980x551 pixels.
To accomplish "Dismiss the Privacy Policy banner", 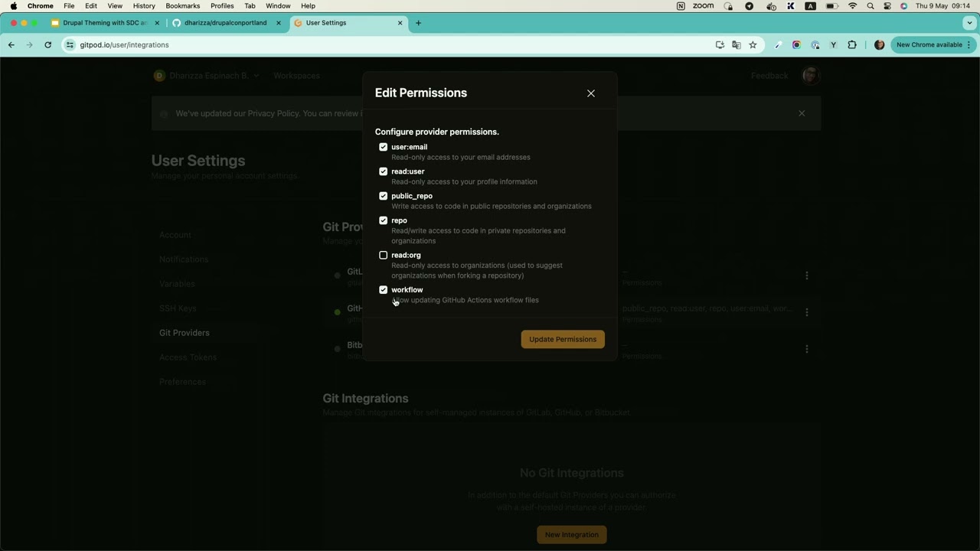I will click(x=802, y=113).
